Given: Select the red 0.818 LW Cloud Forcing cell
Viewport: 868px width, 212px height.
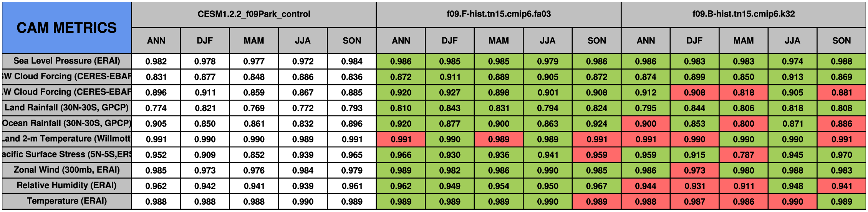Looking at the screenshot, I should click(x=743, y=92).
